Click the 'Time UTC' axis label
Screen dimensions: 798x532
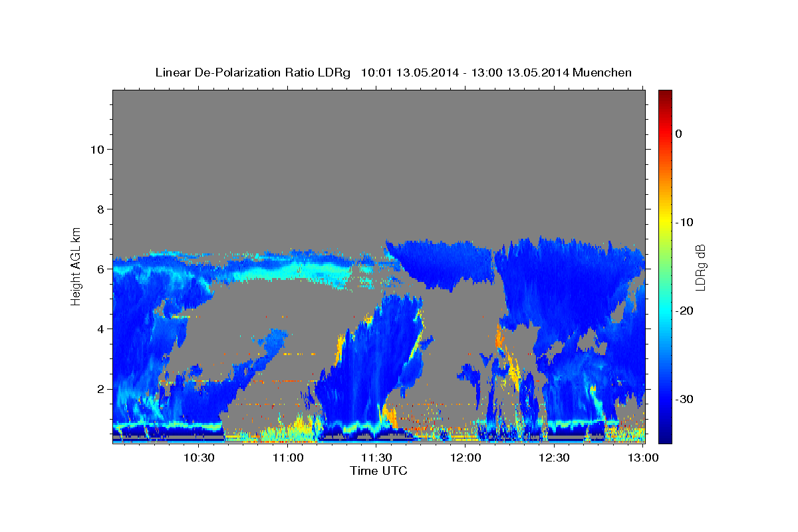coord(378,471)
